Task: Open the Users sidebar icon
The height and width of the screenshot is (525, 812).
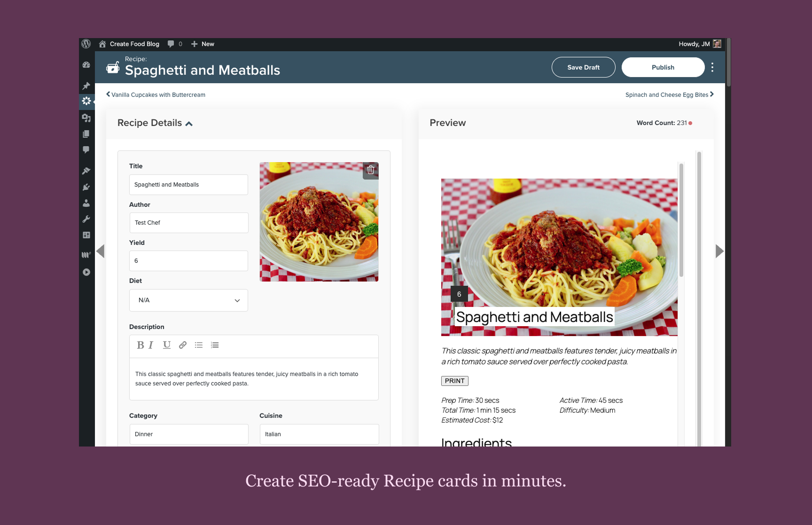Action: [x=86, y=203]
